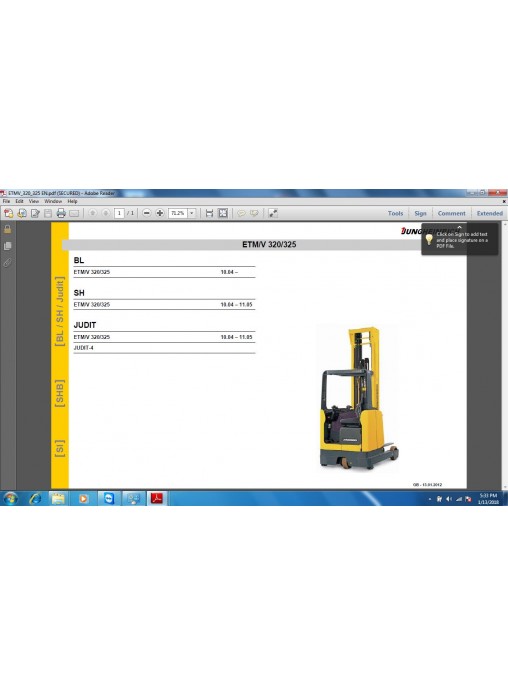Open the Window menu
The width and height of the screenshot is (508, 696).
coord(53,202)
